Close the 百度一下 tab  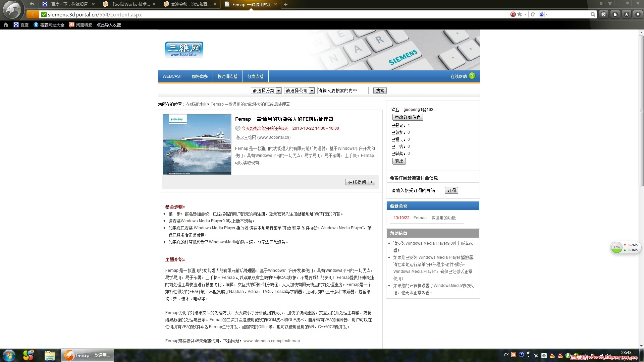click(93, 4)
